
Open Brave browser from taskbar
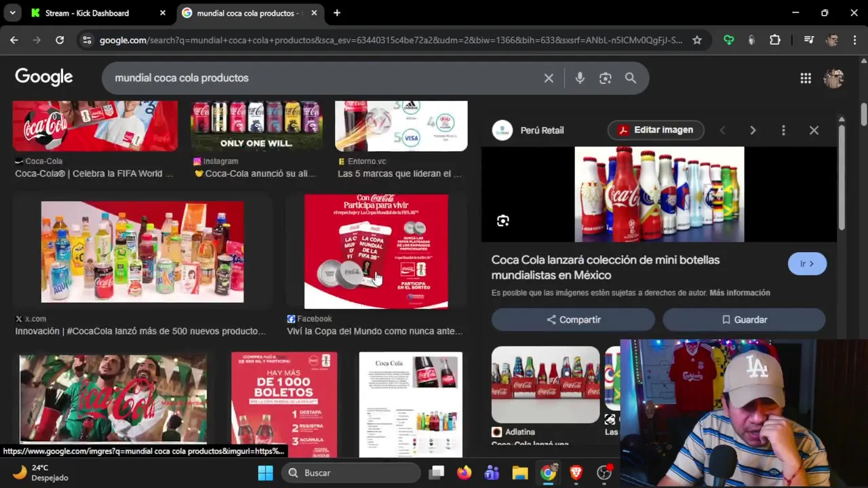click(576, 472)
